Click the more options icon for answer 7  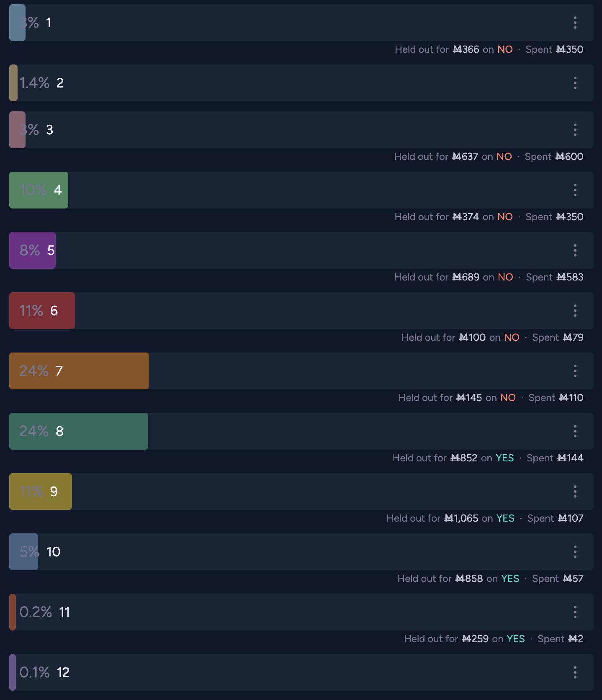[x=575, y=371]
